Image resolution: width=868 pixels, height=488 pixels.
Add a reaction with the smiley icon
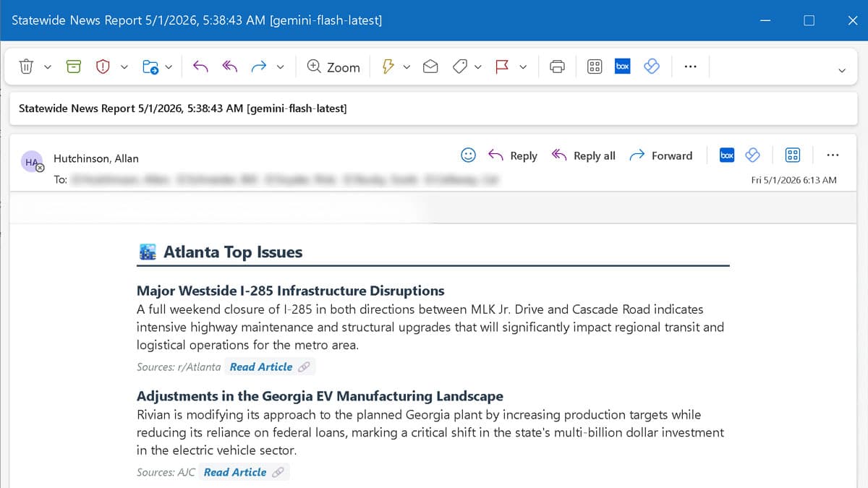(x=469, y=155)
